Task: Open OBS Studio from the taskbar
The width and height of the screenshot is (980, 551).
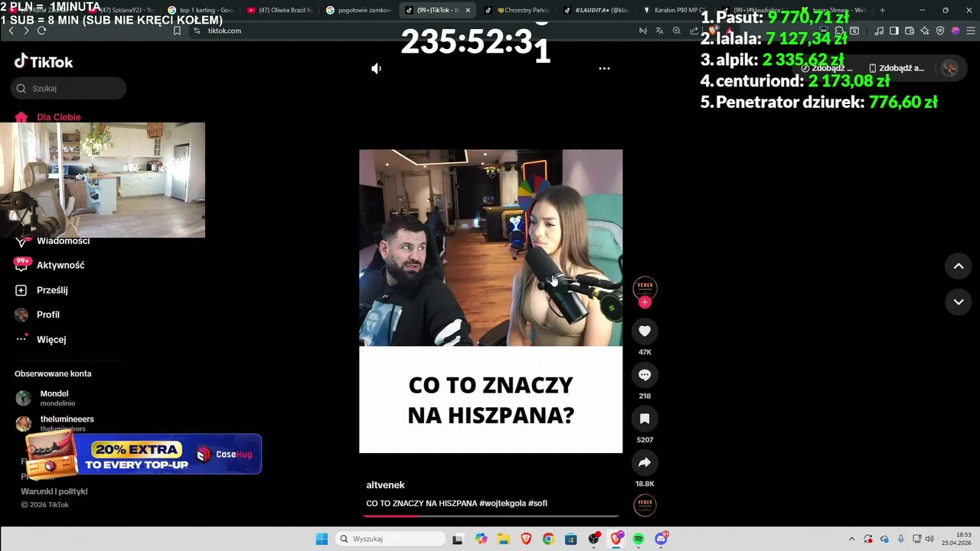Action: click(593, 539)
